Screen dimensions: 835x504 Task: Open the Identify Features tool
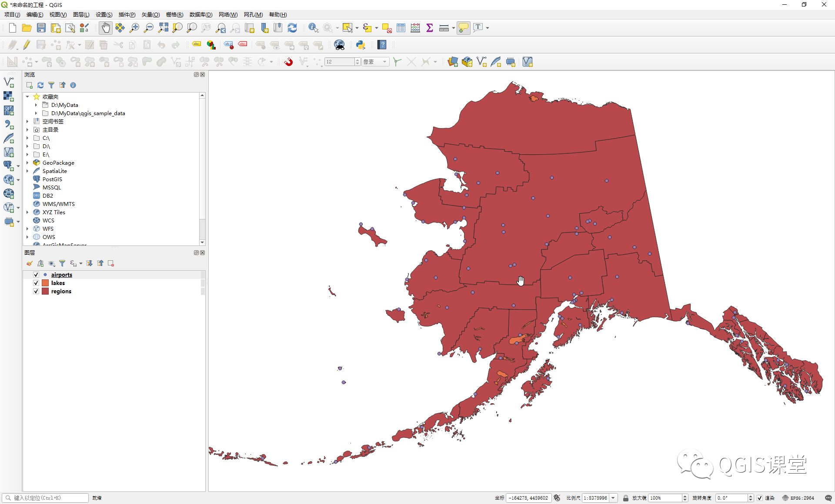pos(313,28)
